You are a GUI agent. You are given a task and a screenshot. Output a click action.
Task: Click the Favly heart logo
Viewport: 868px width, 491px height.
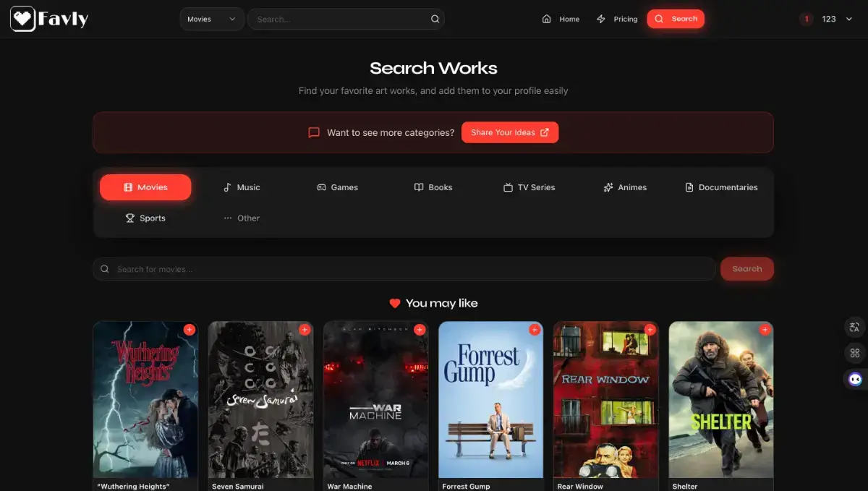pyautogui.click(x=22, y=19)
